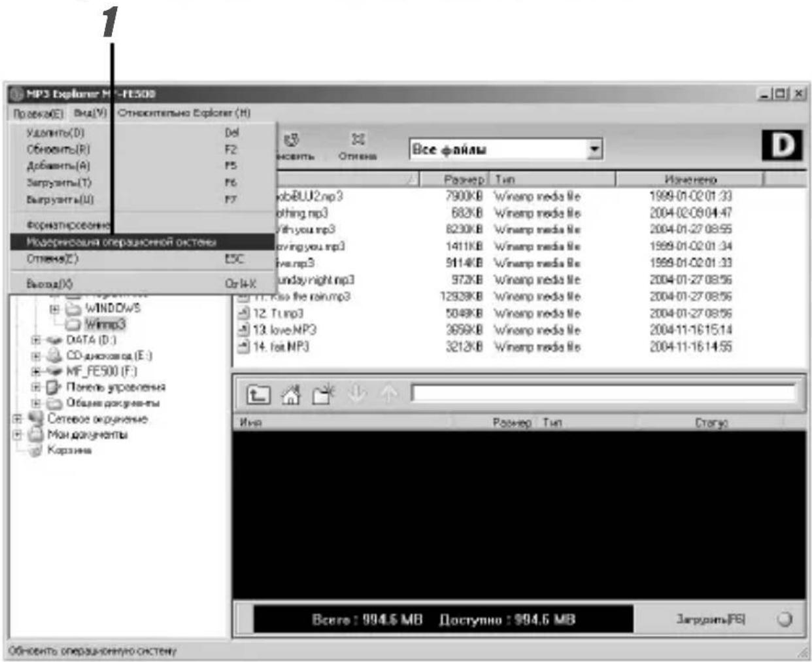
Task: Sort upper list by Изменено column
Action: [689, 179]
